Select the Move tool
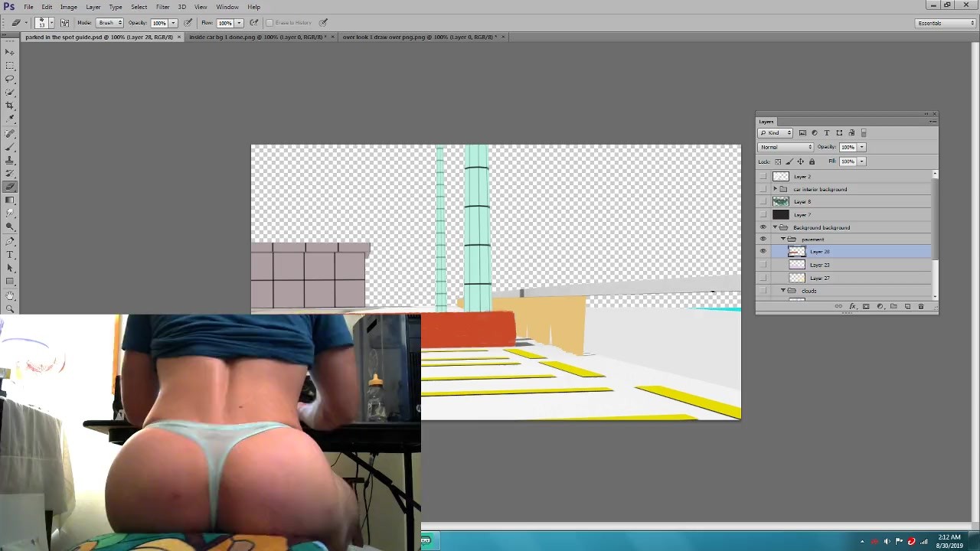The width and height of the screenshot is (980, 551). pyautogui.click(x=10, y=52)
